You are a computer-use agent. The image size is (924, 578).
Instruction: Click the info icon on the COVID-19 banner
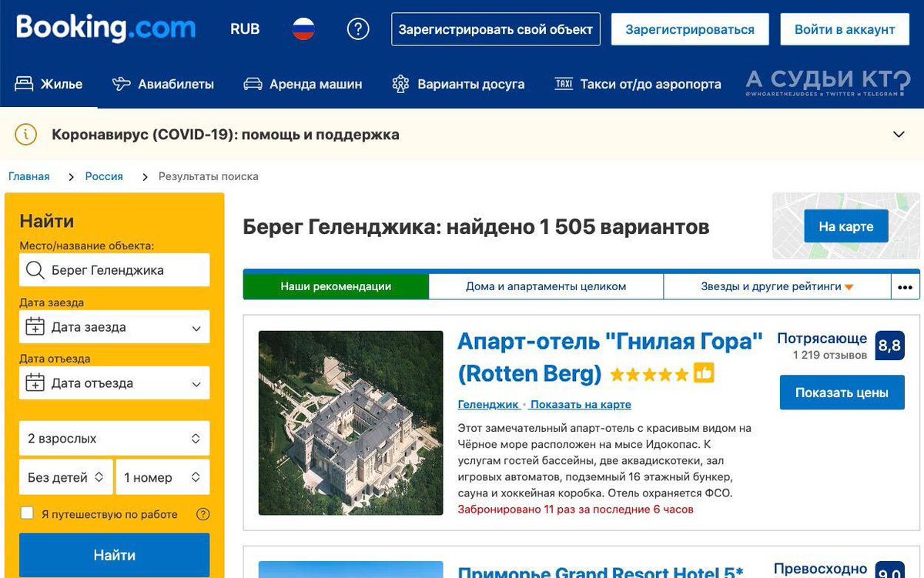click(x=25, y=134)
